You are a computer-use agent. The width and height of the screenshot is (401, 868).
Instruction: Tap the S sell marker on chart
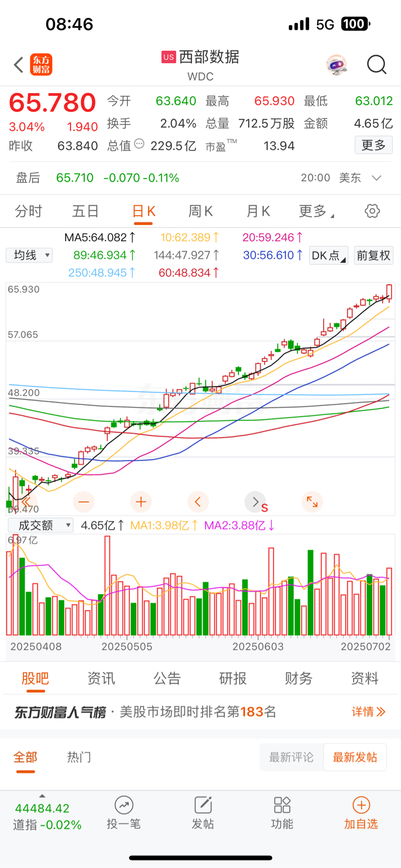(265, 508)
